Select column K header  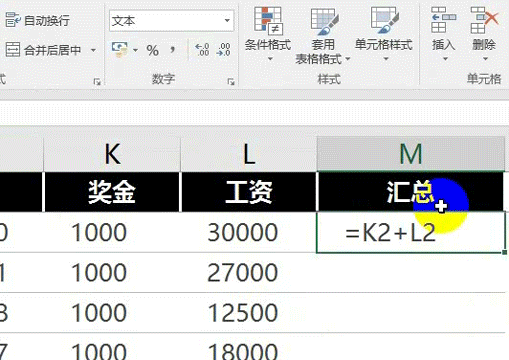coord(112,154)
